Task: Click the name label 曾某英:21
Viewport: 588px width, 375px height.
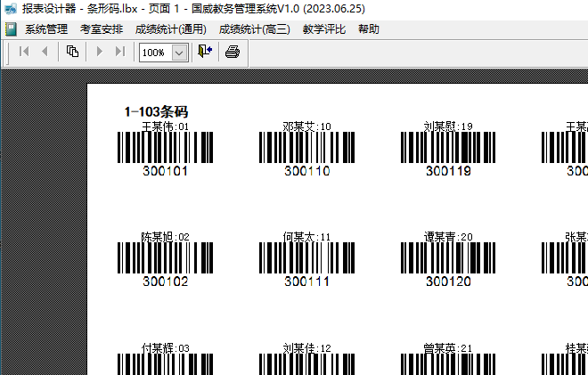Action: pyautogui.click(x=448, y=348)
